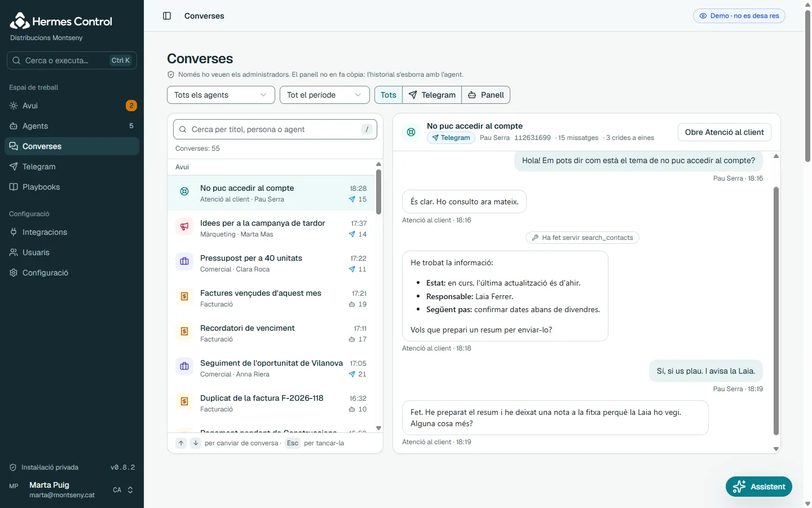Click the lifebuoy icon in conversation header
Viewport: 812px width, 508px height.
[x=411, y=132]
